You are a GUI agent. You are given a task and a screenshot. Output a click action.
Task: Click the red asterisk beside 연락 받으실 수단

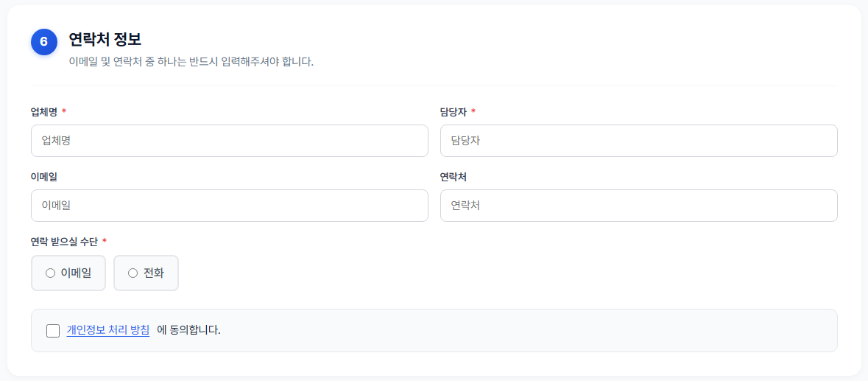click(x=104, y=241)
